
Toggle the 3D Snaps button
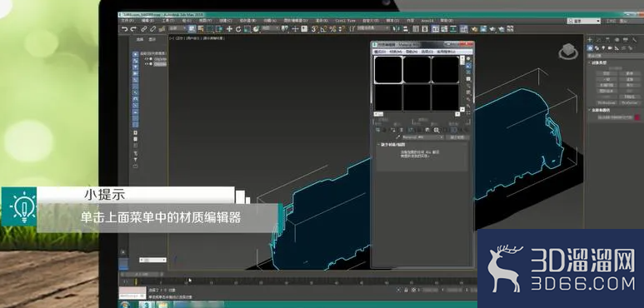pos(314,29)
